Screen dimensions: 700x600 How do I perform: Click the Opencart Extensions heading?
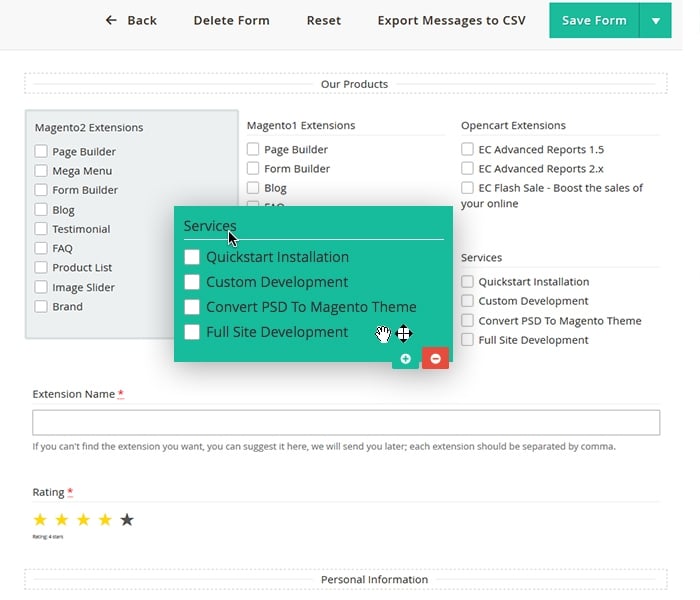(x=513, y=125)
